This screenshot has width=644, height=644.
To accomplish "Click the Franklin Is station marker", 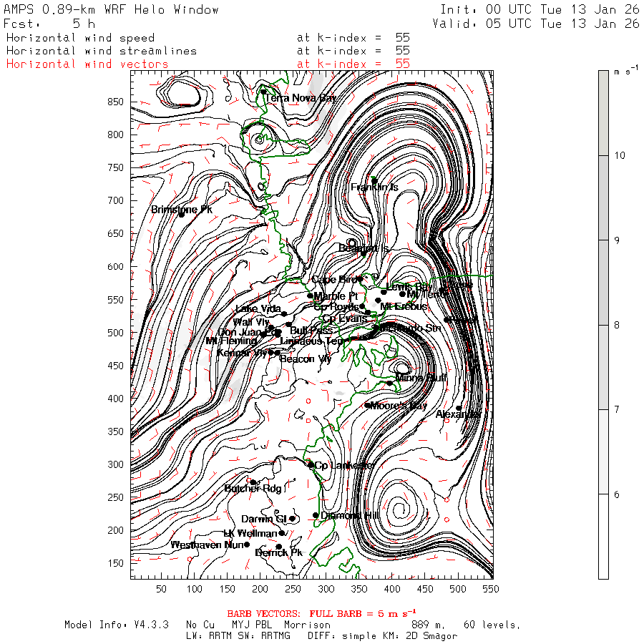I will point(374,180).
